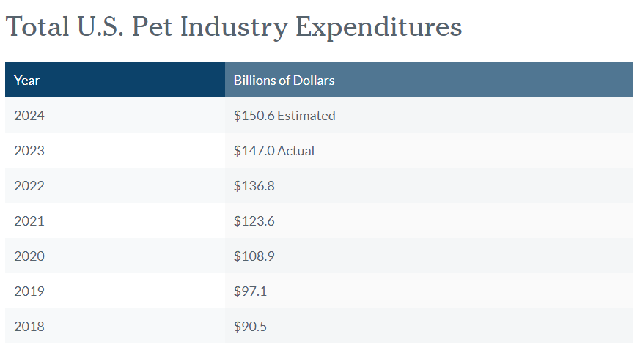Click the word Expenditures in the title
Image resolution: width=640 pixels, height=364 pixels.
(x=378, y=27)
